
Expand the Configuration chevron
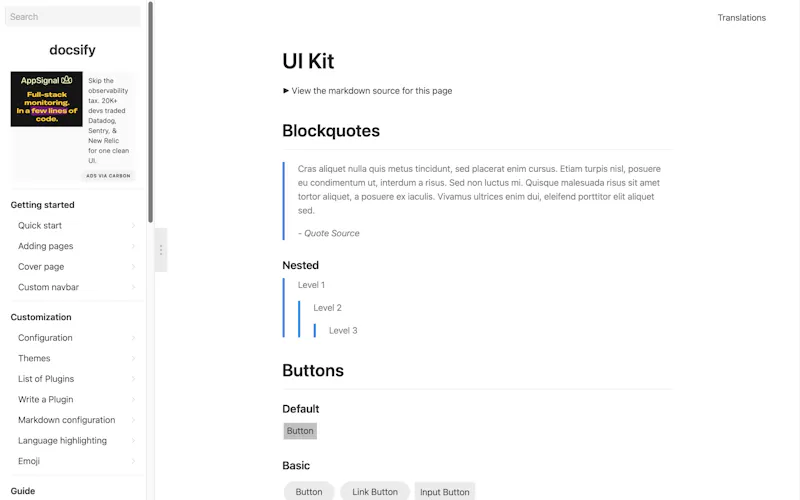click(133, 338)
